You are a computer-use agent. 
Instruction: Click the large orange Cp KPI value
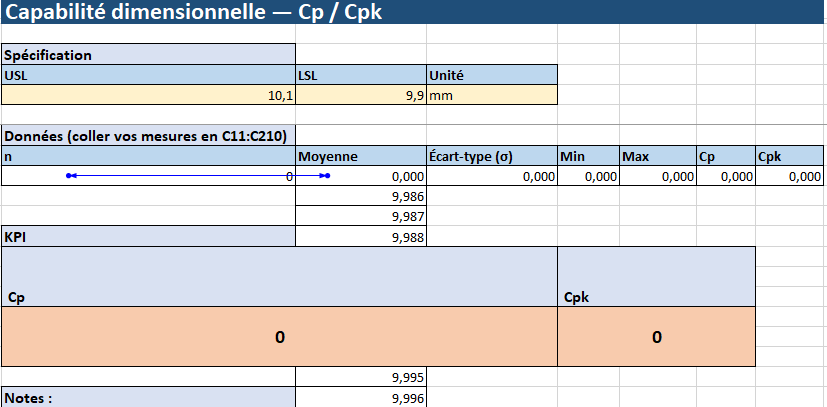pyautogui.click(x=279, y=337)
